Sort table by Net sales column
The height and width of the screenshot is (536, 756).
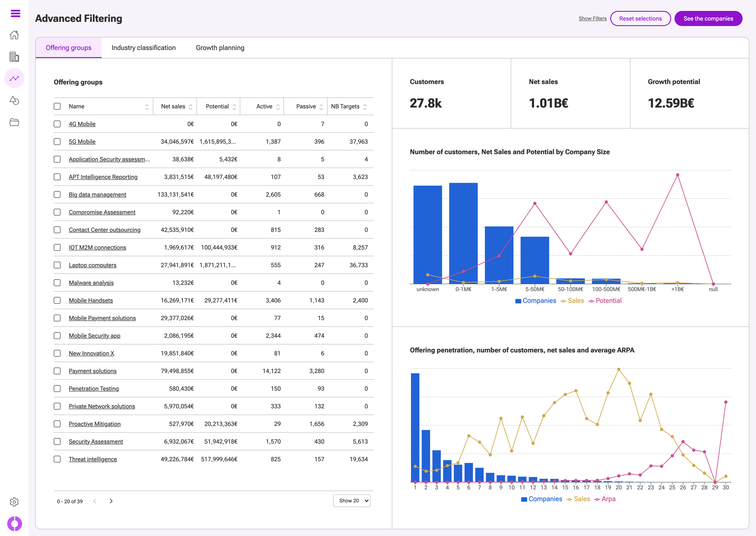pyautogui.click(x=191, y=107)
